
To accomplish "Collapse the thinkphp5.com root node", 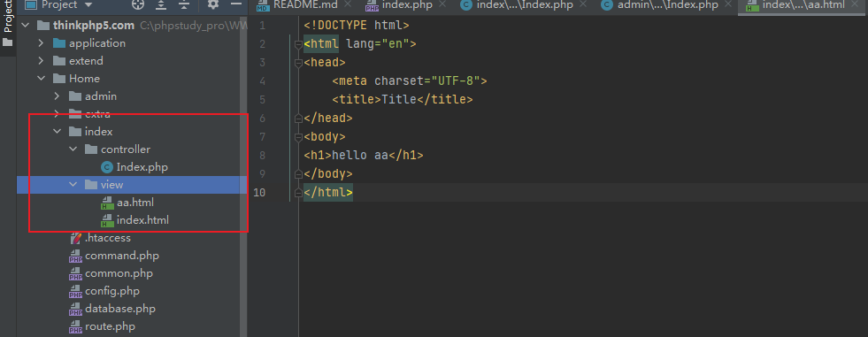I will 25,26.
